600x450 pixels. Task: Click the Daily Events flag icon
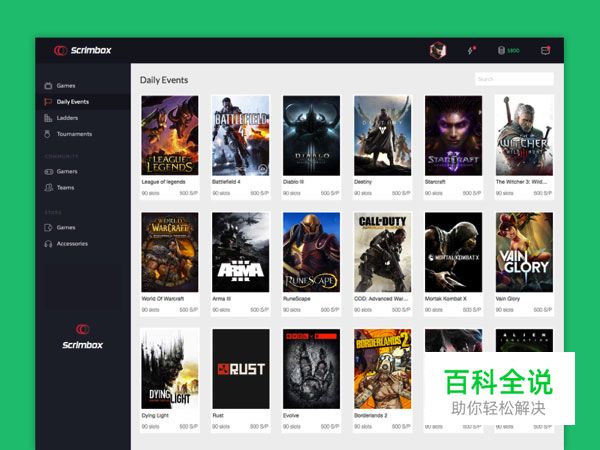pos(48,102)
